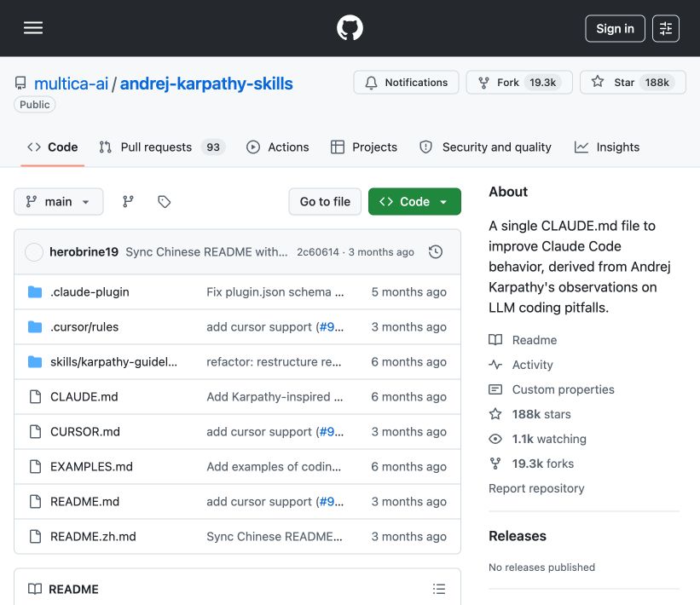
Task: Click the CLAUDE.md file icon
Action: (35, 396)
